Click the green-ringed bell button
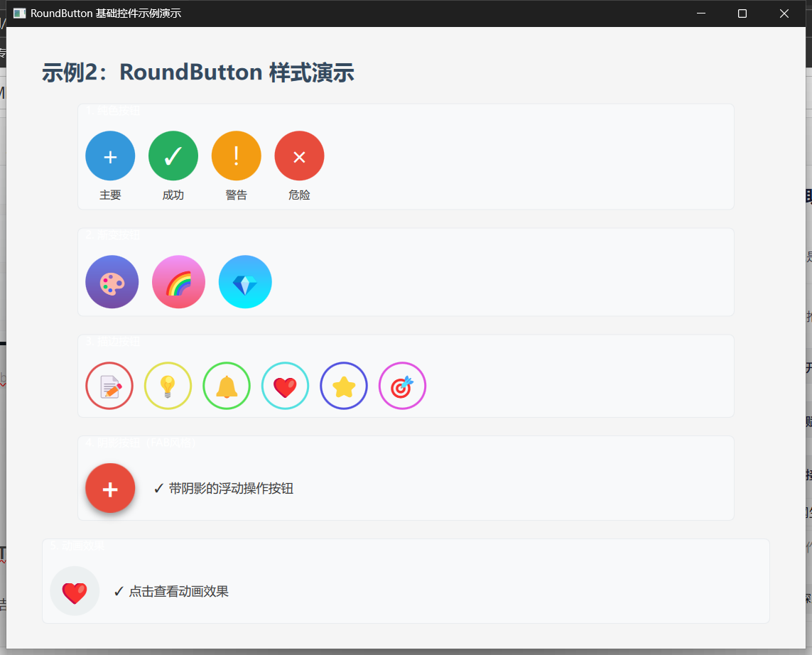 [x=227, y=386]
